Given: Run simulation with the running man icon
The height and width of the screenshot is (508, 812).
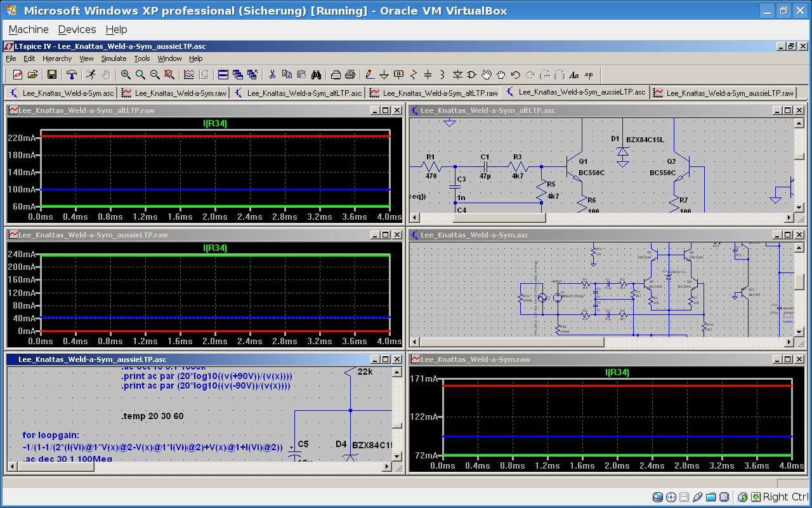Looking at the screenshot, I should [91, 74].
